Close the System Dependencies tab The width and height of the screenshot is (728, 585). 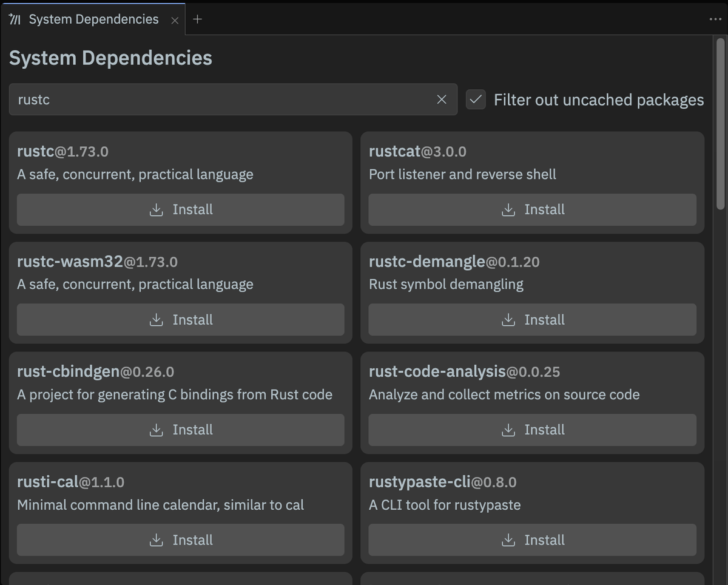click(175, 19)
